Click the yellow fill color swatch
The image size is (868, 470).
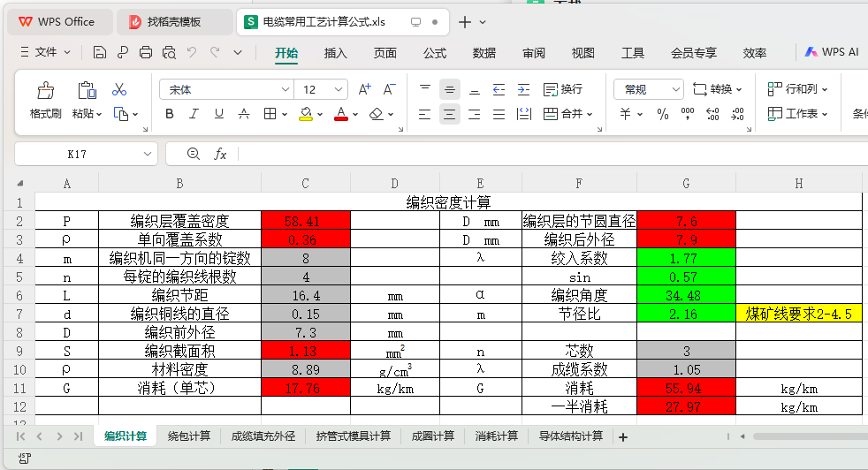click(306, 114)
